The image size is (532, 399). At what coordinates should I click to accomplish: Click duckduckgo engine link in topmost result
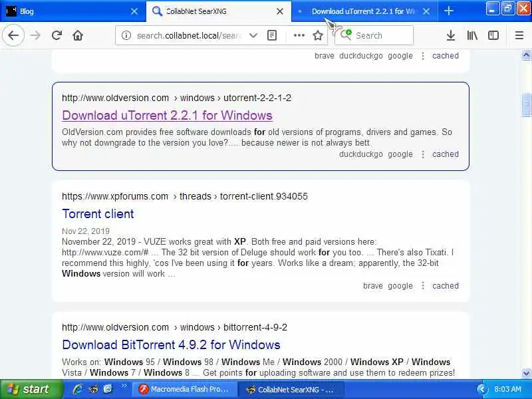coord(361,56)
